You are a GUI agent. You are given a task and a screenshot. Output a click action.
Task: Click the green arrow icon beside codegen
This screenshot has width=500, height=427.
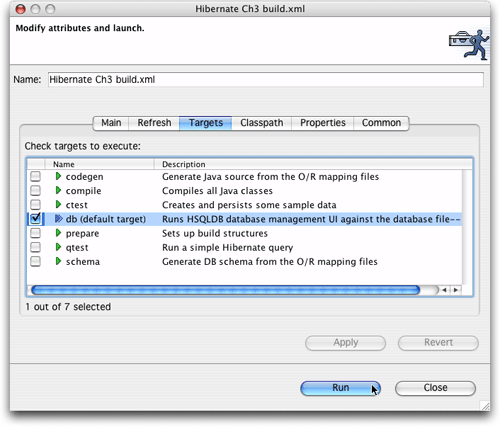click(x=58, y=176)
